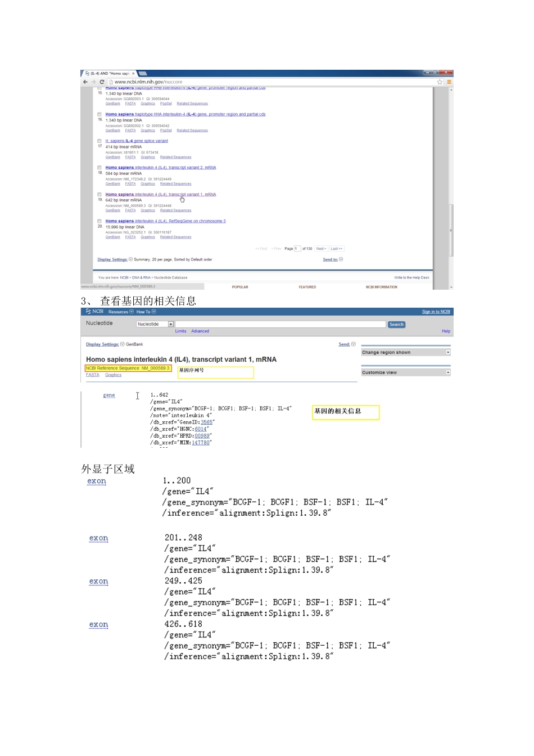
Task: Click the Search button
Action: [x=396, y=325]
